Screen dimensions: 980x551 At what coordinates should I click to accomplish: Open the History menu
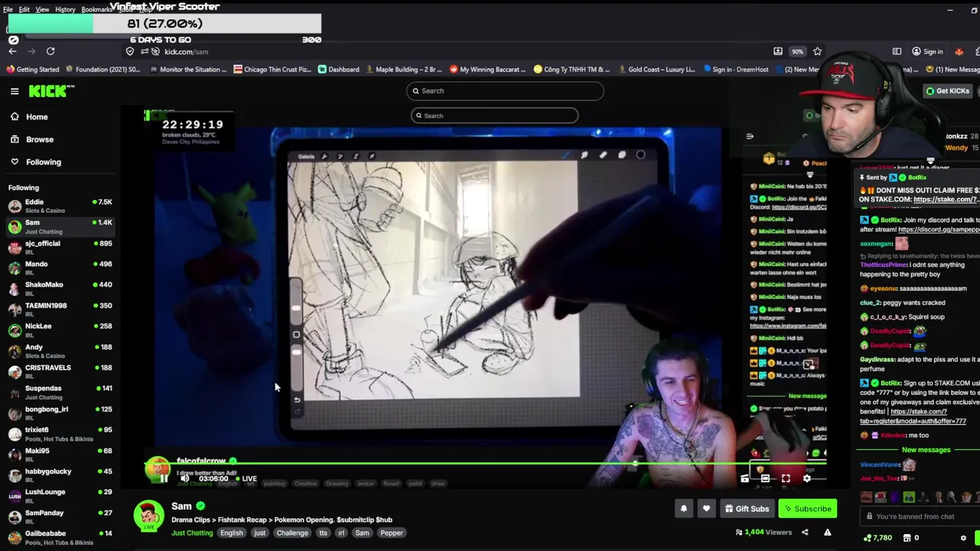click(65, 9)
